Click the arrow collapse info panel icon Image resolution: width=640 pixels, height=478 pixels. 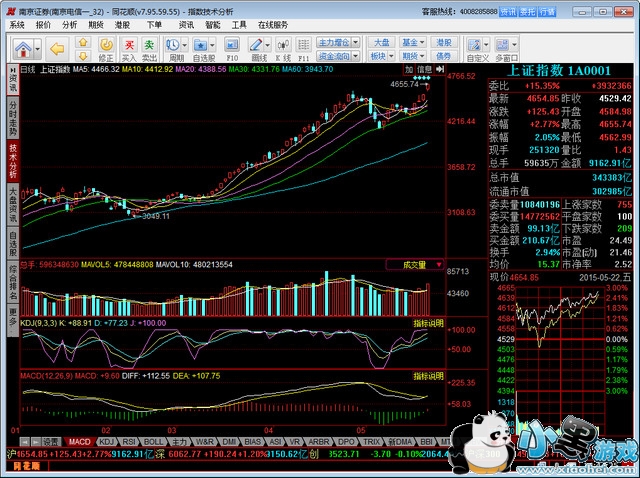click(x=439, y=69)
